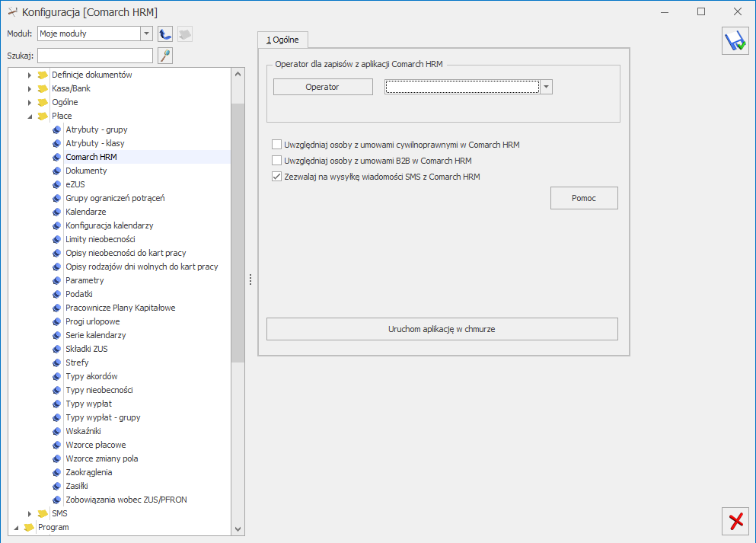Click the icon beside Dokumenty

point(56,171)
